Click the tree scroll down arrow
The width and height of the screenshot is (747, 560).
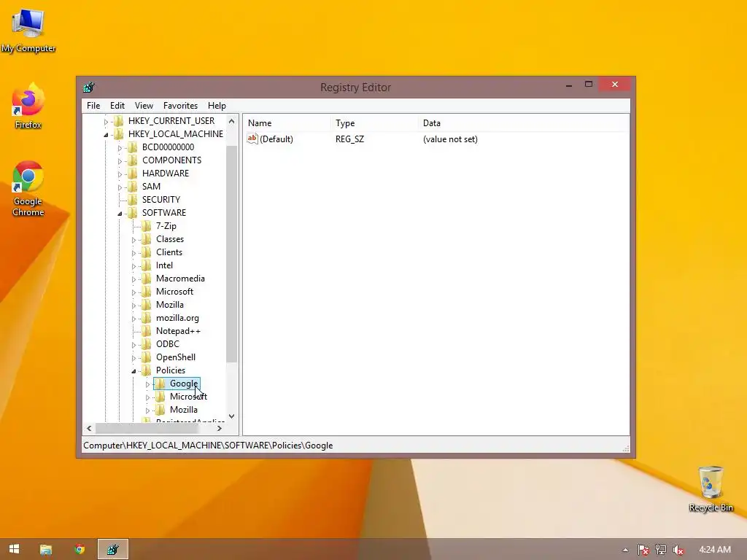click(231, 416)
